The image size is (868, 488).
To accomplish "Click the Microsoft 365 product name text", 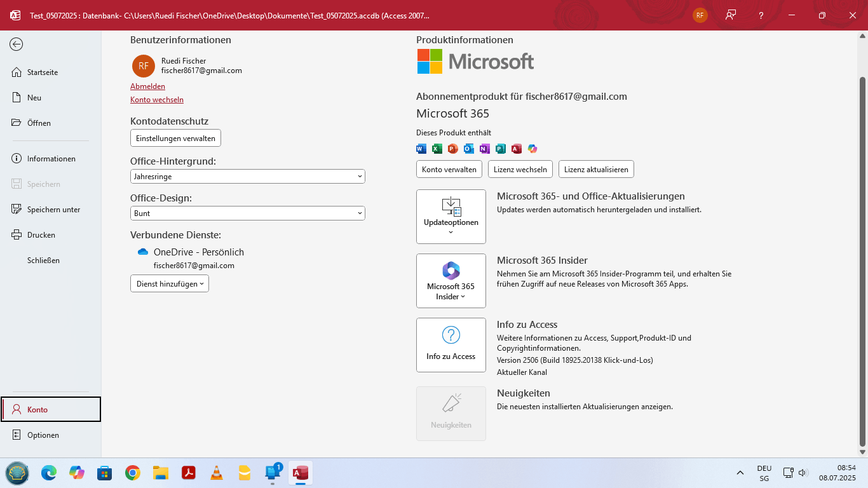I will 452,114.
